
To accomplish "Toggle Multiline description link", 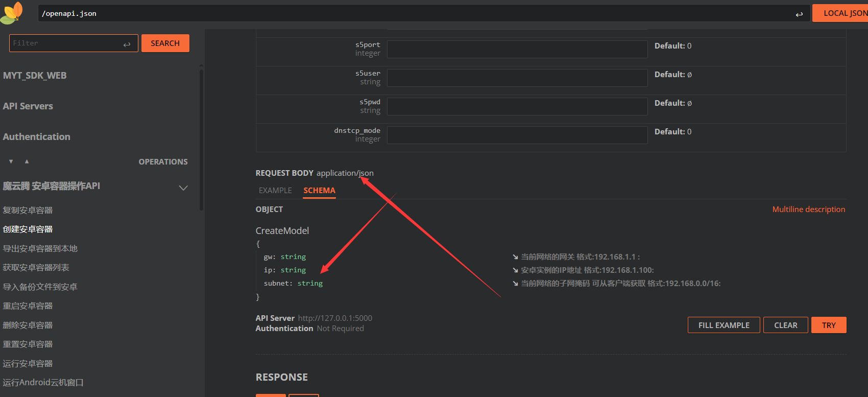I will pyautogui.click(x=808, y=209).
